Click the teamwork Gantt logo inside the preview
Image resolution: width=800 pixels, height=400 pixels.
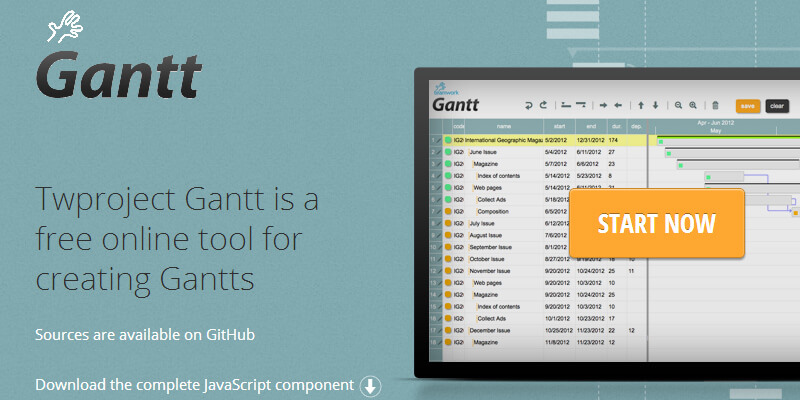455,97
